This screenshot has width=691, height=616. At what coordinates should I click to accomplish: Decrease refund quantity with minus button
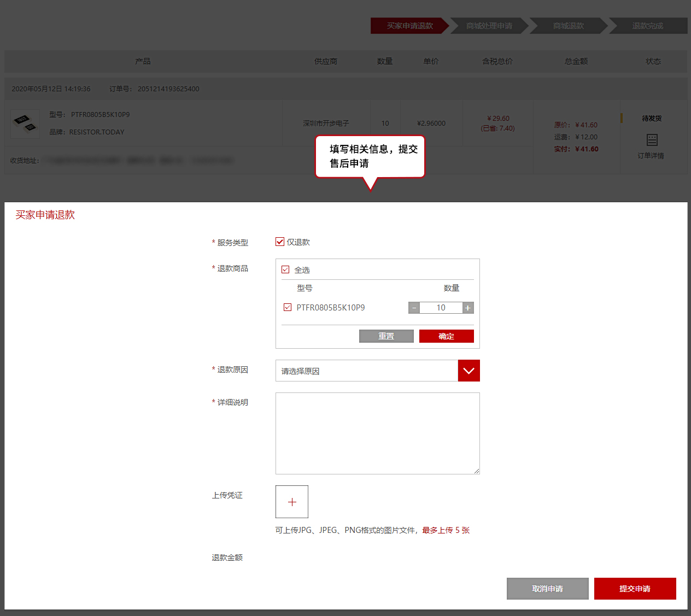pos(414,308)
